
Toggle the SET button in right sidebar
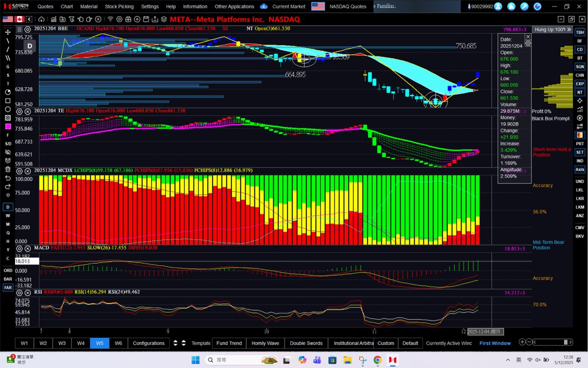point(580,152)
